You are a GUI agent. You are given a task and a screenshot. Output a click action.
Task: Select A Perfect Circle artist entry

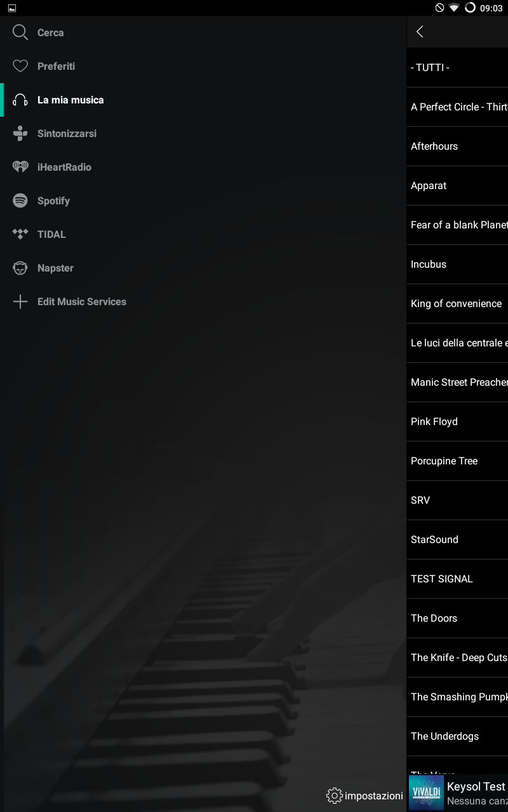click(457, 107)
